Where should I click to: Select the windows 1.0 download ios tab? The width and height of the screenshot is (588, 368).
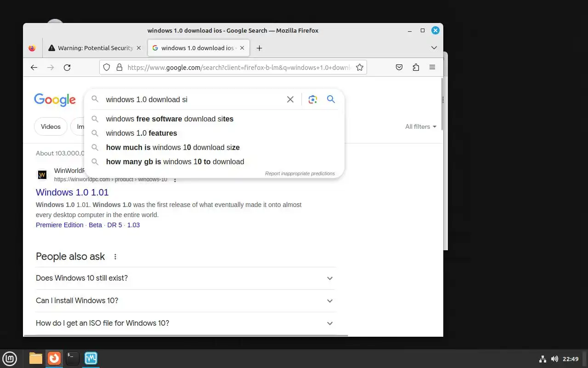198,48
